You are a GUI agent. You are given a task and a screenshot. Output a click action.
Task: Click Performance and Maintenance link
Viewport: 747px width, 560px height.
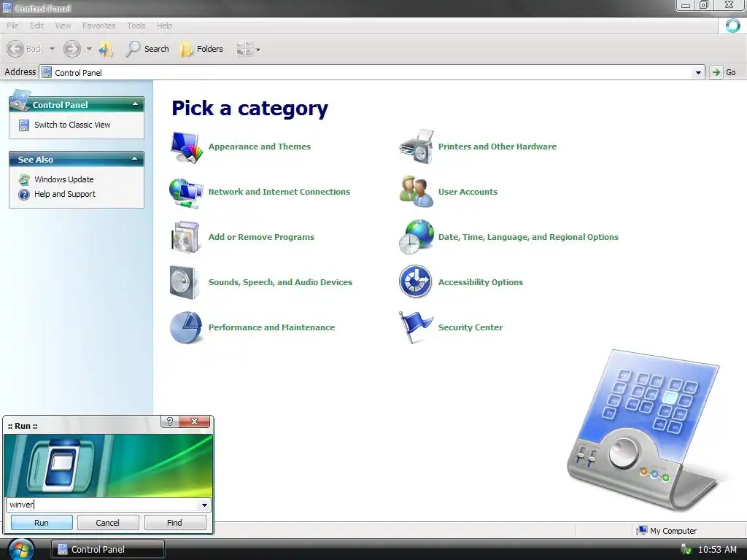271,327
